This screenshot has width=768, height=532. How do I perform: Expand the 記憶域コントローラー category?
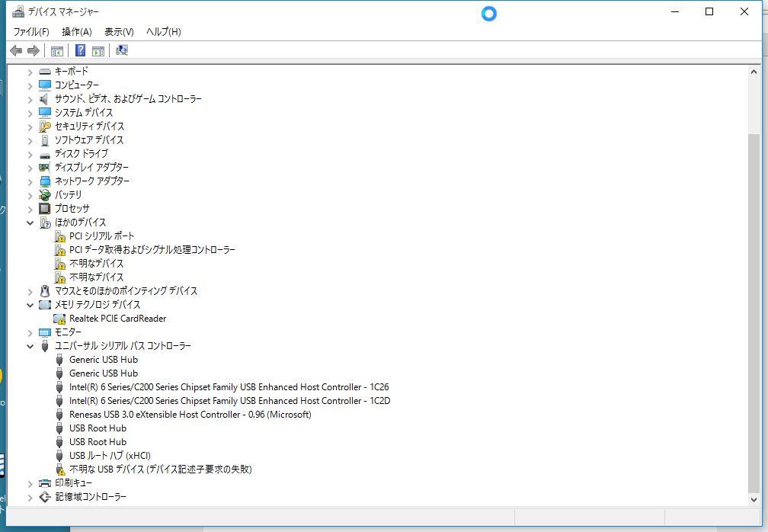(x=30, y=497)
